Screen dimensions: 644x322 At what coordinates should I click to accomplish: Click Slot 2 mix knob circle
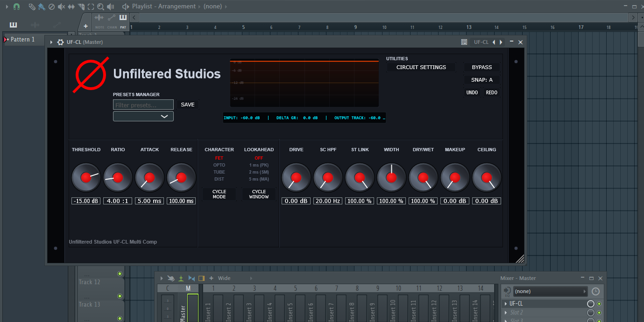(591, 313)
